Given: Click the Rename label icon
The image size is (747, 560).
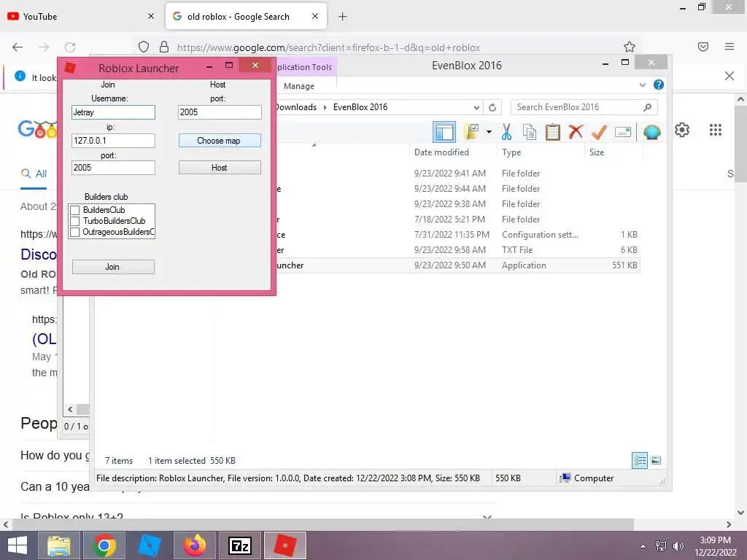Looking at the screenshot, I should coord(623,132).
